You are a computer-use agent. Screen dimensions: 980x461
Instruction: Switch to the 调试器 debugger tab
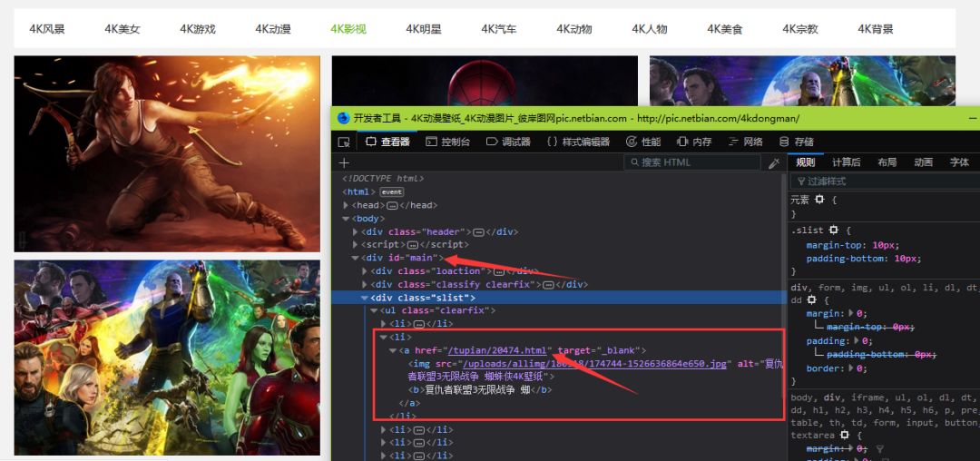pos(509,142)
